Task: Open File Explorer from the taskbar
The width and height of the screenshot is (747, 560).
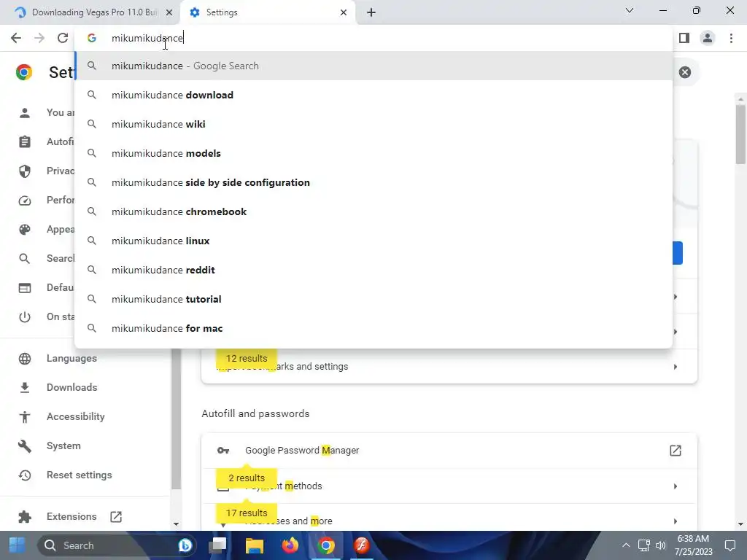Action: click(x=254, y=545)
